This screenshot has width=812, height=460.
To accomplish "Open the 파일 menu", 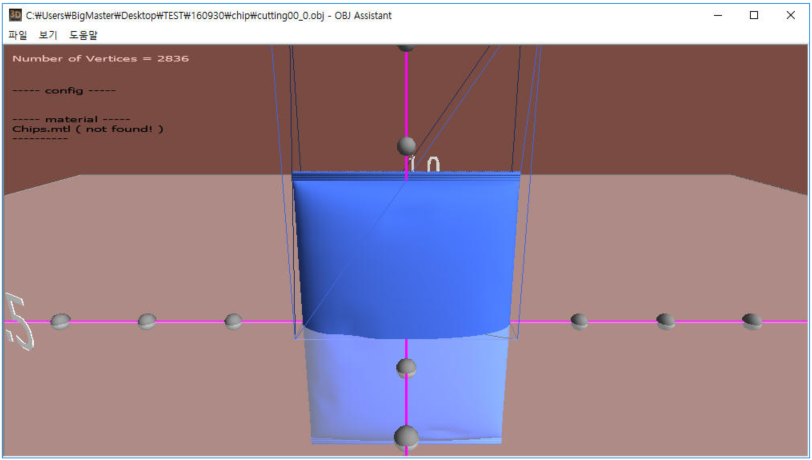I will point(18,35).
